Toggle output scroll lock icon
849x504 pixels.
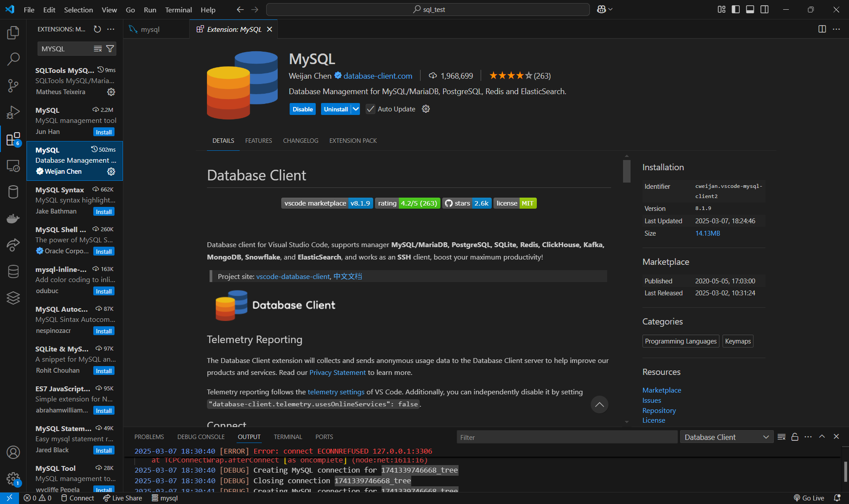[x=795, y=437]
